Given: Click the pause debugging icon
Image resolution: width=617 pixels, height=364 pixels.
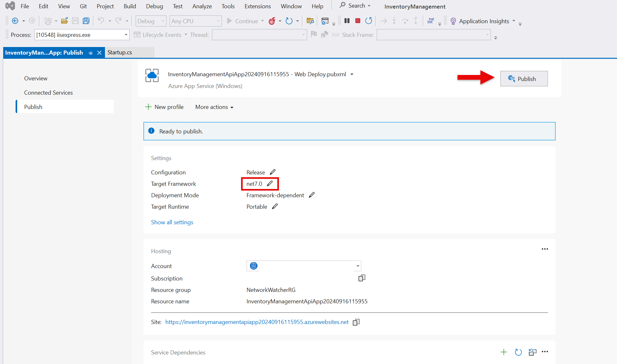Looking at the screenshot, I should click(x=346, y=21).
